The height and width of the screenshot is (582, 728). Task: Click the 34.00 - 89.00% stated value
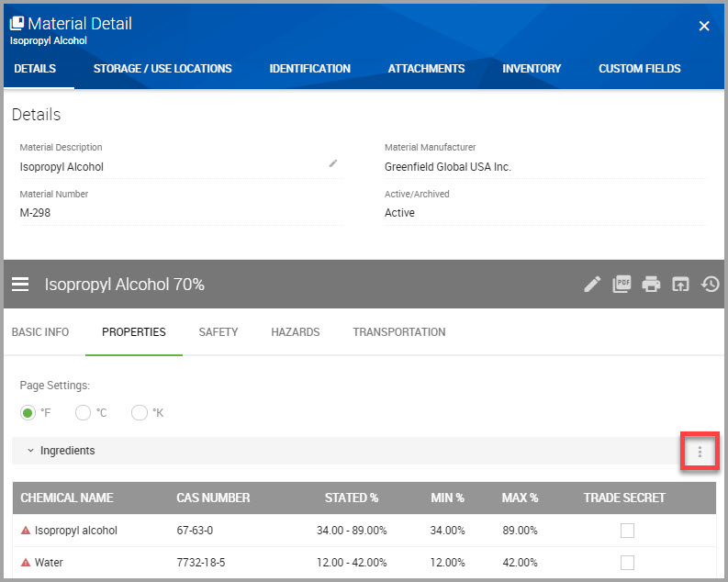click(352, 531)
